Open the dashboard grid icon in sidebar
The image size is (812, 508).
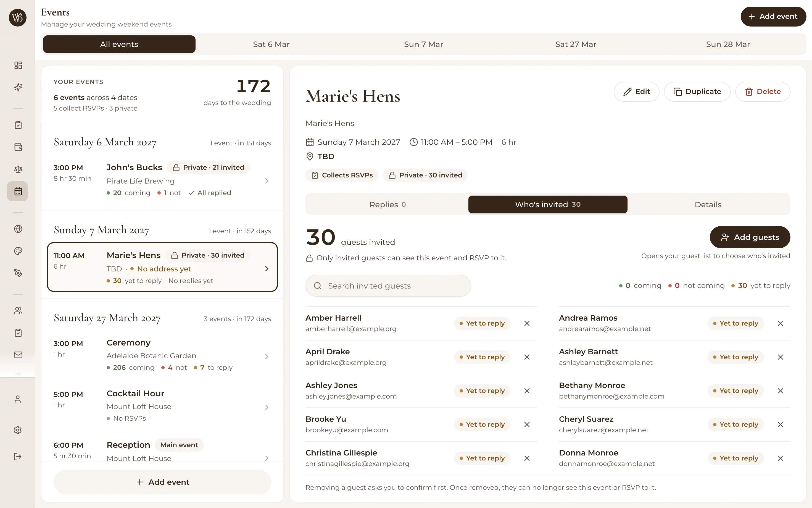pos(18,65)
